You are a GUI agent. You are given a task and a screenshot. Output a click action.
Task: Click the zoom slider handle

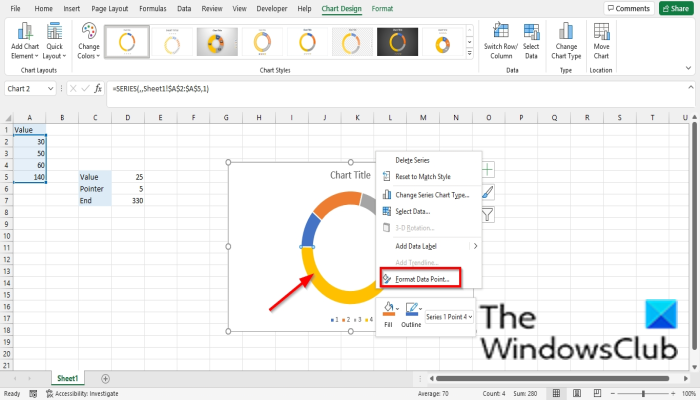pos(643,393)
